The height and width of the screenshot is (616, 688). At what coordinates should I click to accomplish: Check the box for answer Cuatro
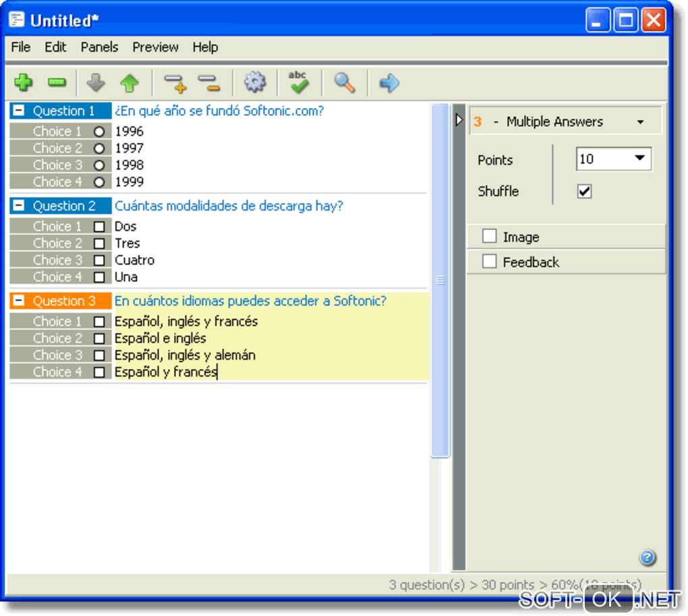(99, 260)
